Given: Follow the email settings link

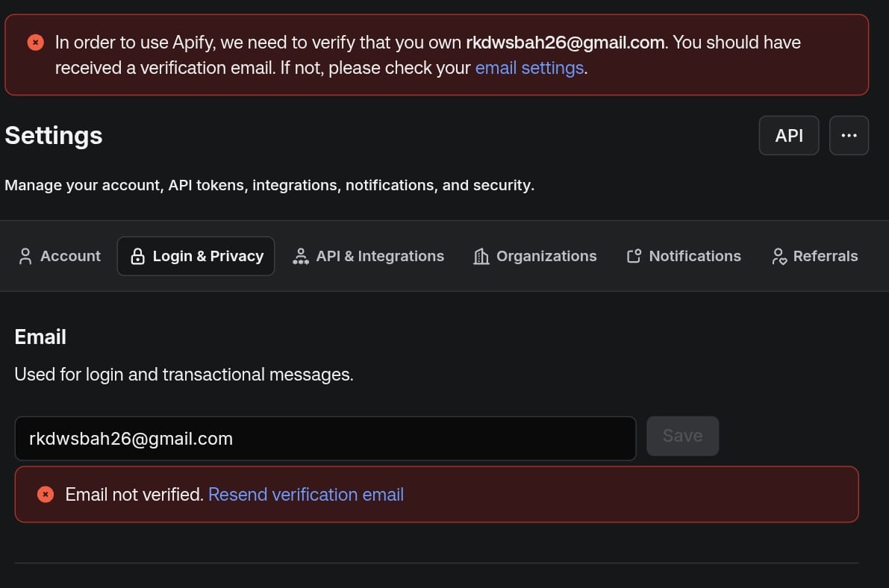Looking at the screenshot, I should click(x=529, y=68).
